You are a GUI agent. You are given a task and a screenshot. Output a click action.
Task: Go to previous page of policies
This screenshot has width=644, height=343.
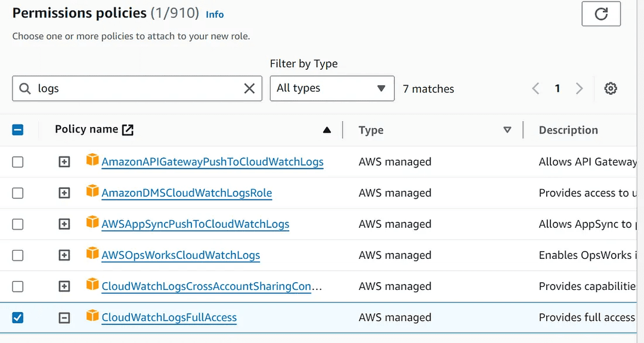[535, 88]
